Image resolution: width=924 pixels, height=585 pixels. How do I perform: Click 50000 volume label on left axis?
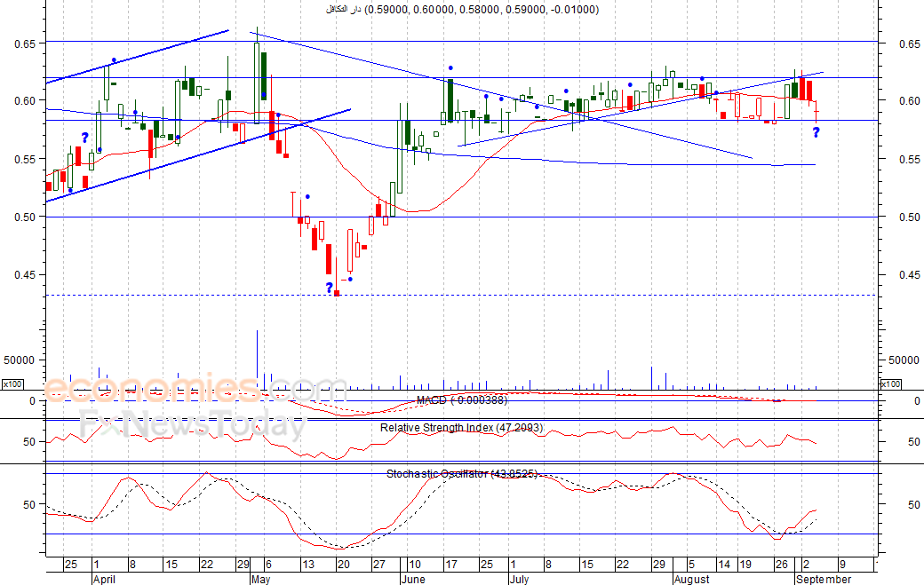20,360
